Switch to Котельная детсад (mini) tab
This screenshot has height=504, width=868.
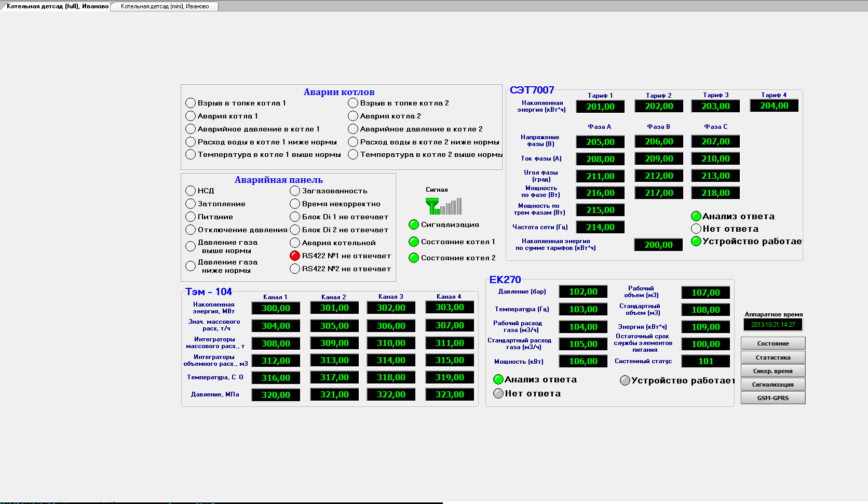point(165,6)
